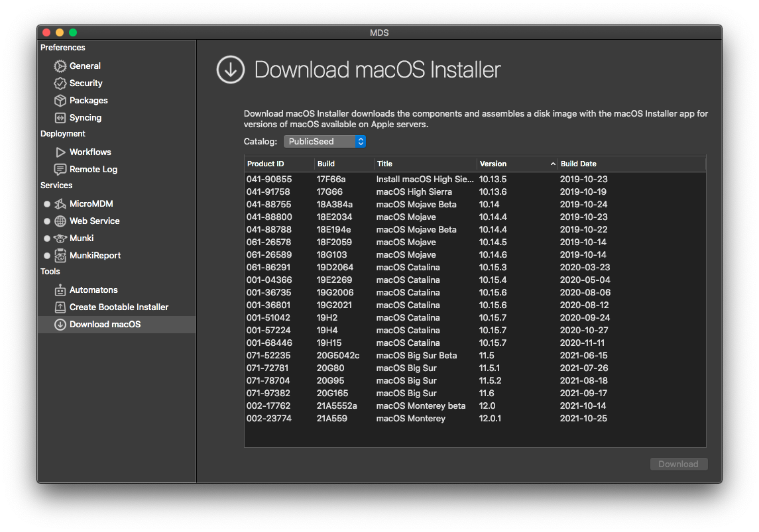Select macOS Mojave Beta build 18A384a
The width and height of the screenshot is (759, 532).
[475, 204]
